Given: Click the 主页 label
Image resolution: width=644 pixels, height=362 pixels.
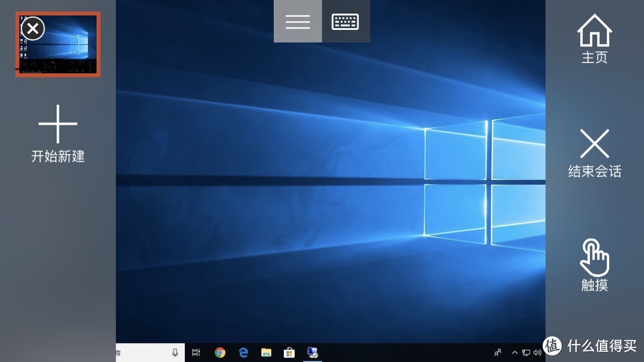Looking at the screenshot, I should 595,57.
